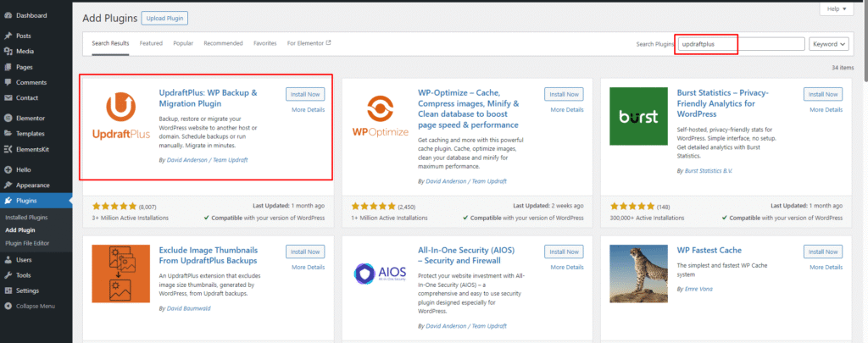This screenshot has height=343, width=868.
Task: Click the Collapse Menu arrow icon
Action: [x=8, y=306]
